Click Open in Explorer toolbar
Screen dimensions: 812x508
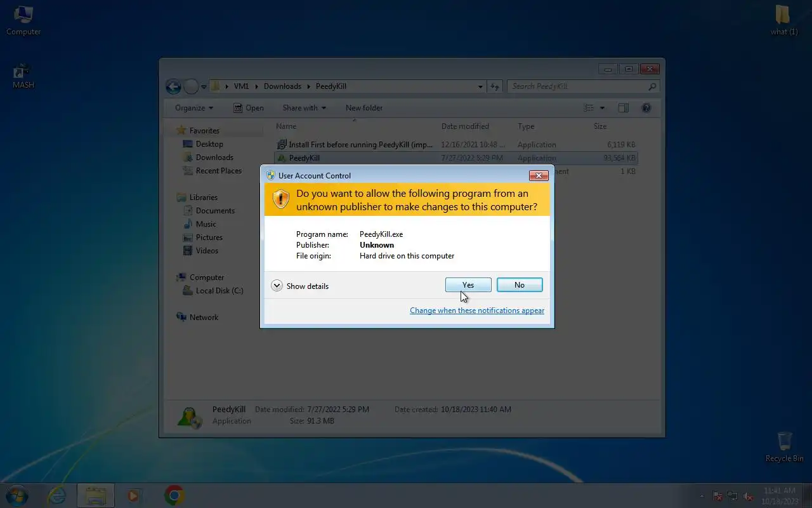(x=248, y=108)
